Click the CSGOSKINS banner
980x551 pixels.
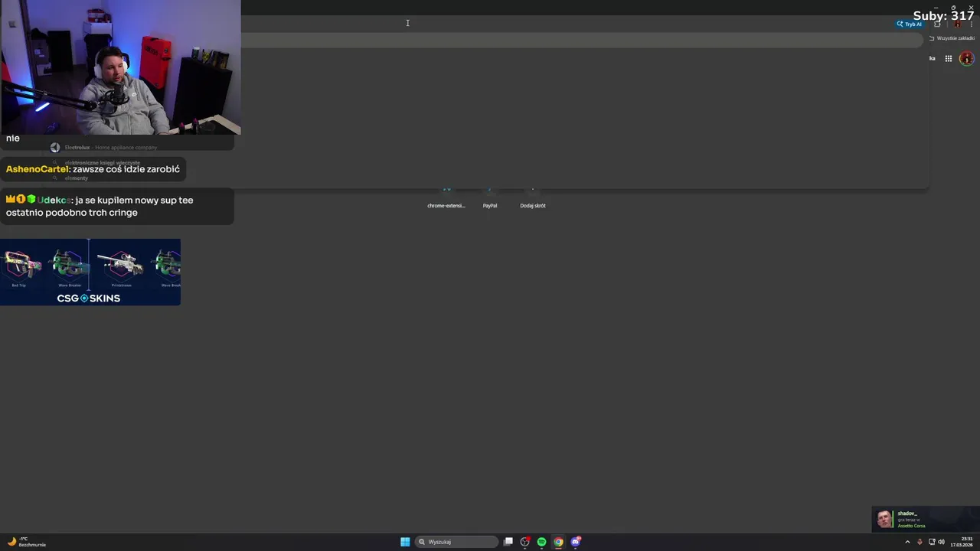pos(90,272)
